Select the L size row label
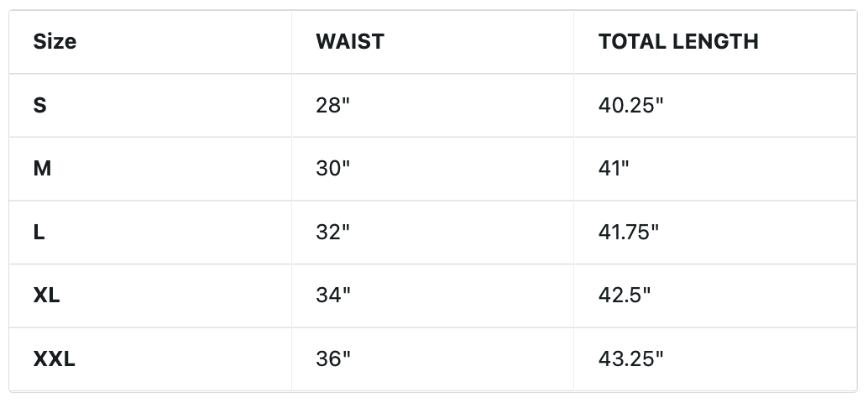 click(x=39, y=232)
